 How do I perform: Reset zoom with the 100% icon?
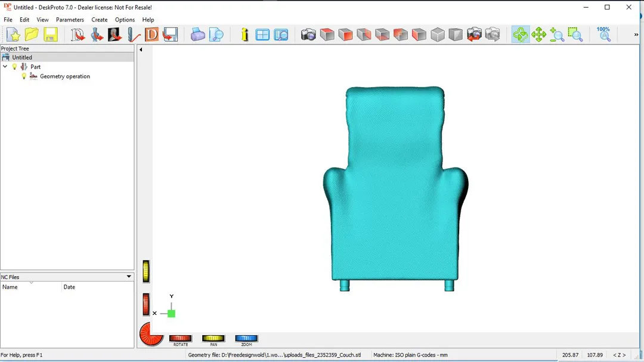coord(603,34)
